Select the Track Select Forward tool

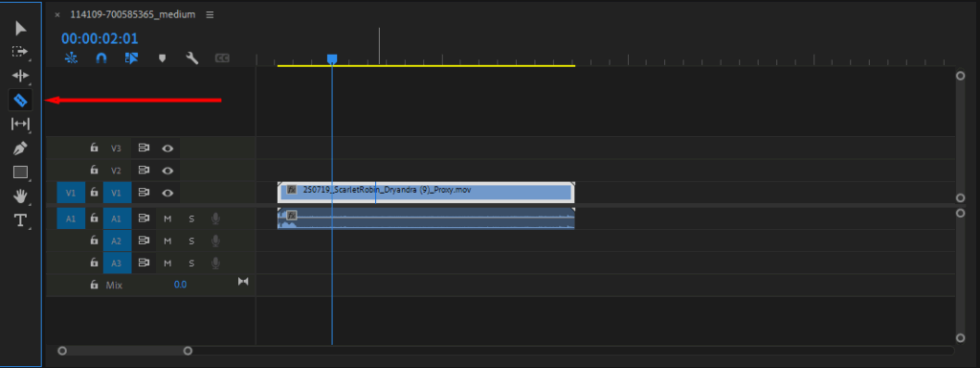click(x=21, y=52)
